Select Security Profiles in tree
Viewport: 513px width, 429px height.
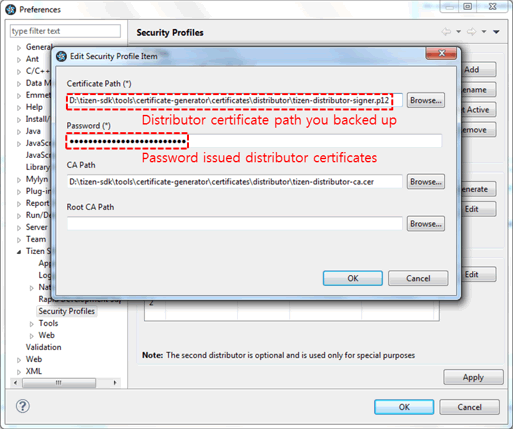(x=67, y=311)
